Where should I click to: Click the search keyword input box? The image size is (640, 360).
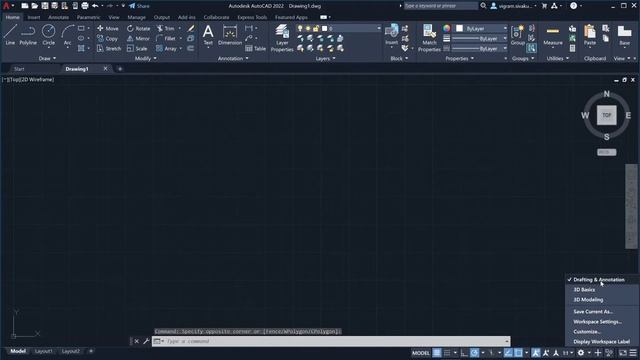pyautogui.click(x=440, y=6)
